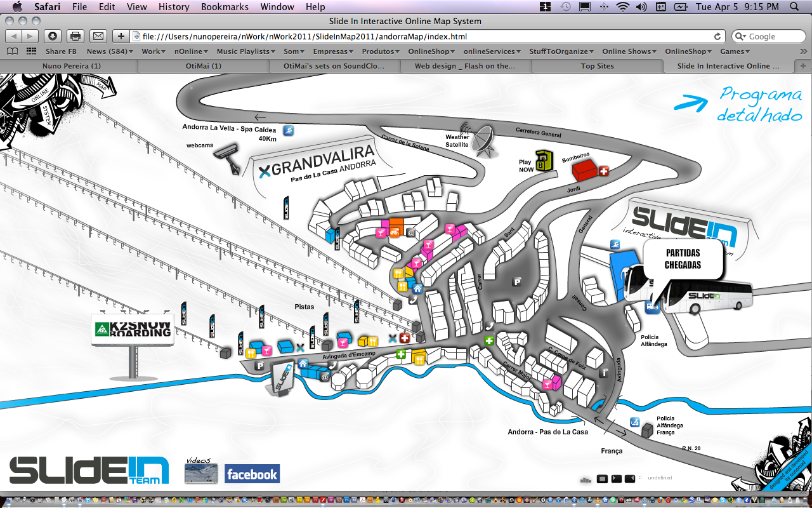Open the Play NOW game console icon

(544, 161)
